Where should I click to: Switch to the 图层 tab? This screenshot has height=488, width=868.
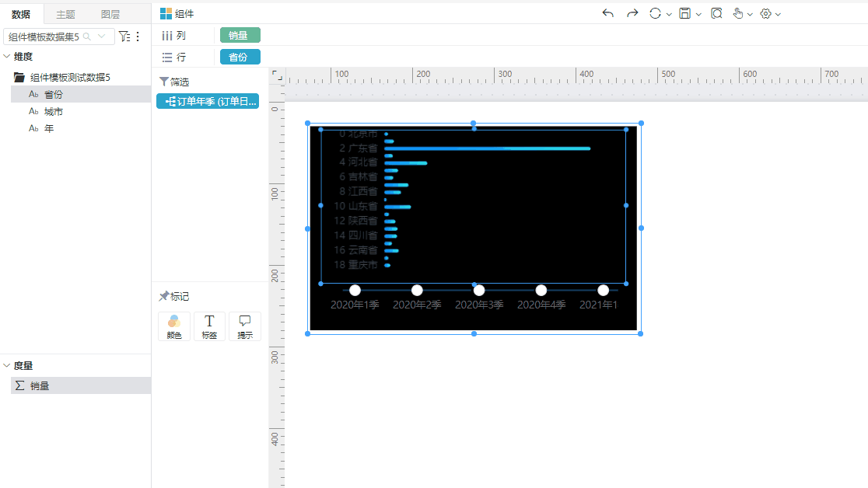110,15
